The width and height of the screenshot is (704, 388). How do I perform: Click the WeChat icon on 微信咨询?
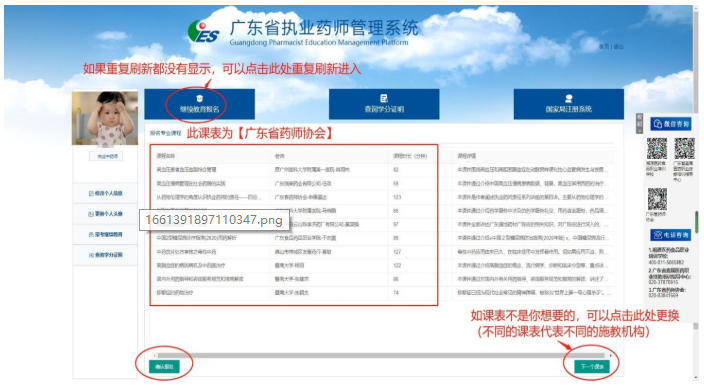[x=658, y=123]
